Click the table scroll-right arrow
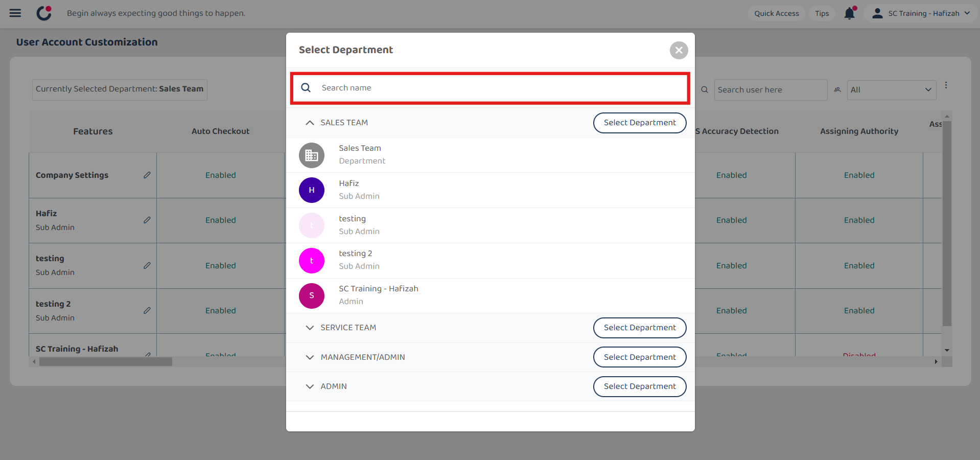 click(936, 362)
